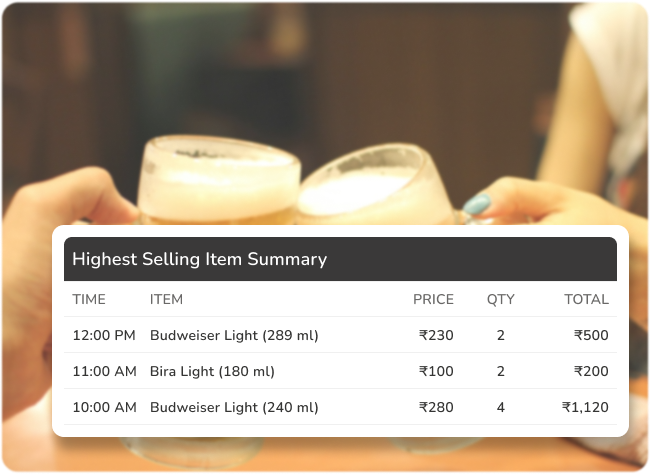This screenshot has width=650, height=474.
Task: Select the Bira Light (180 ml) item
Action: pos(212,372)
